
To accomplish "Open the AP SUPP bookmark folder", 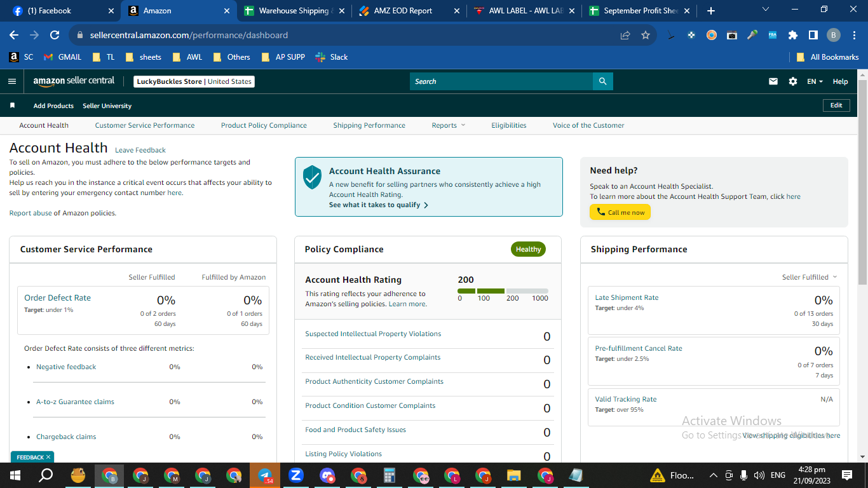I will coord(283,57).
